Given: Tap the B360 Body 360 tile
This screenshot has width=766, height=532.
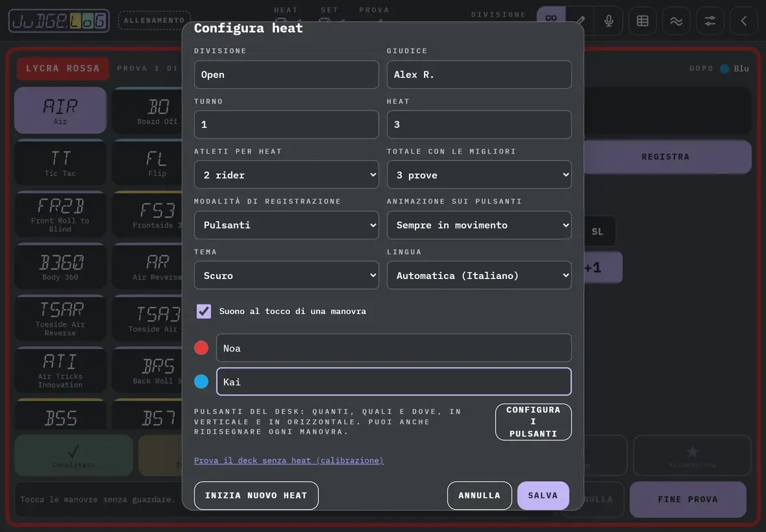Looking at the screenshot, I should tap(60, 267).
